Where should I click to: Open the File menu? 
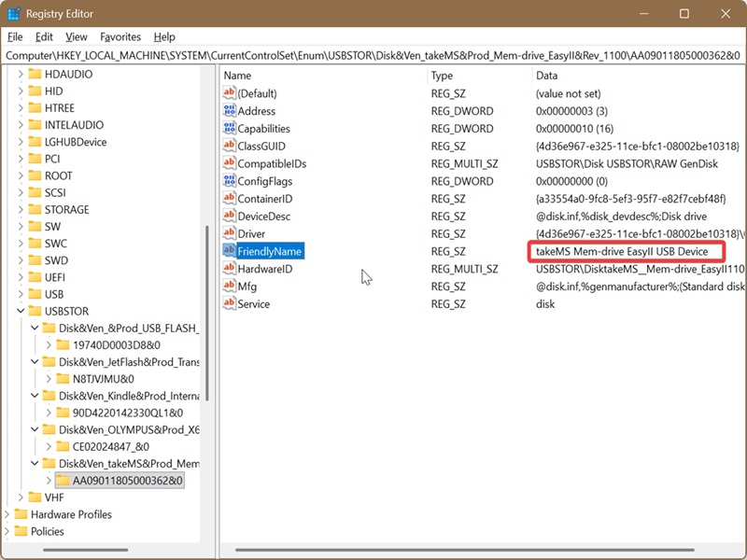(x=15, y=37)
